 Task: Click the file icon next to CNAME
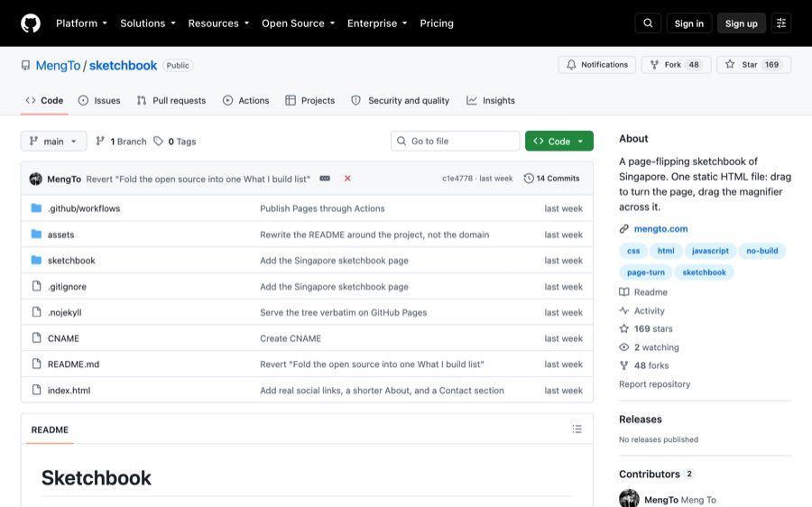pos(36,338)
